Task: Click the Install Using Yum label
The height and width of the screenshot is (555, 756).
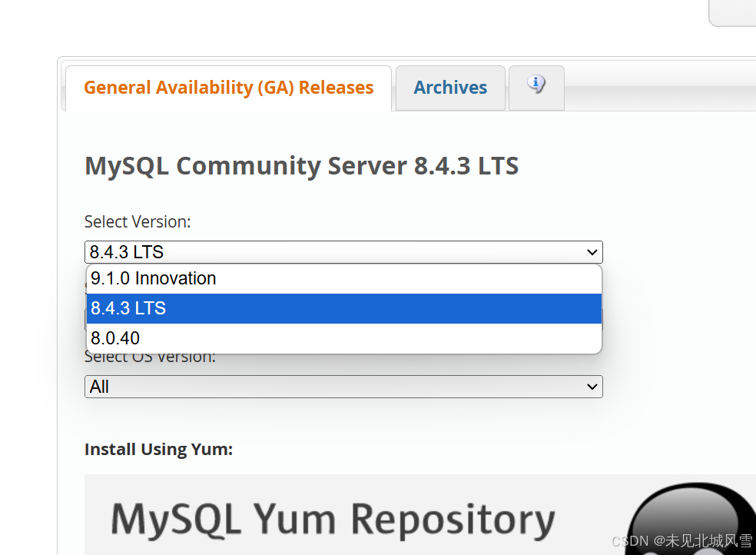Action: [x=158, y=450]
